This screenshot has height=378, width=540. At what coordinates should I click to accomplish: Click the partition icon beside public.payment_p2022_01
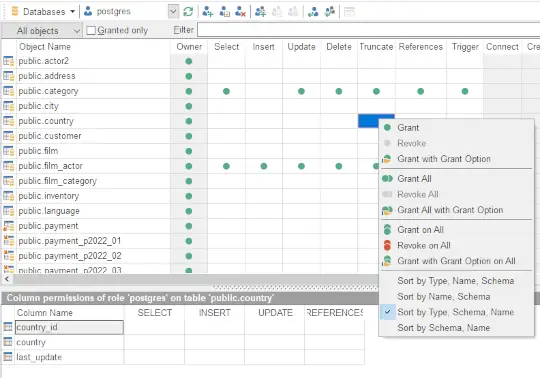pos(8,241)
